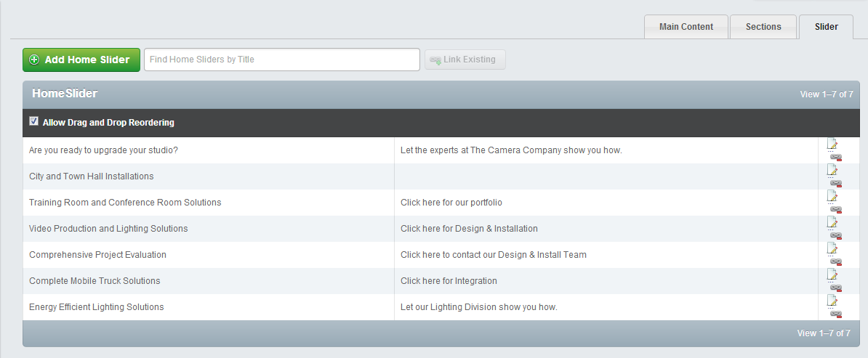Select the Slider tab
The height and width of the screenshot is (358, 868).
827,27
